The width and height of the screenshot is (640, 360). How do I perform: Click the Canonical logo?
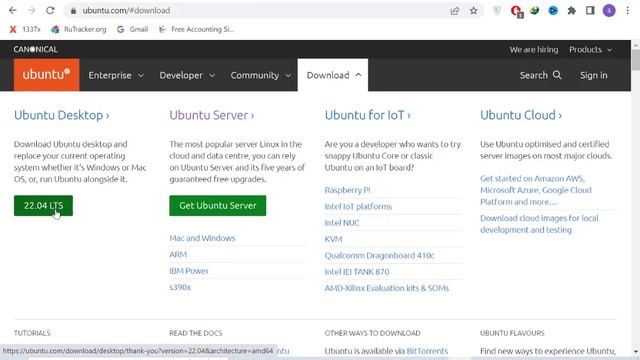point(36,49)
